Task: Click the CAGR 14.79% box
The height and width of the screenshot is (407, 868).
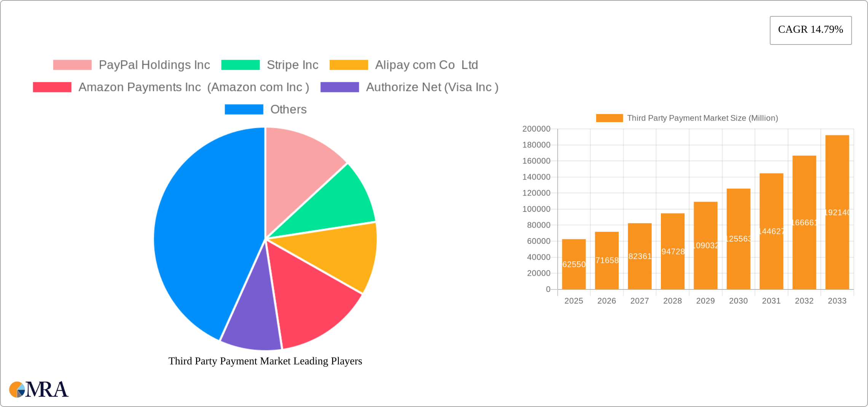Action: [811, 30]
